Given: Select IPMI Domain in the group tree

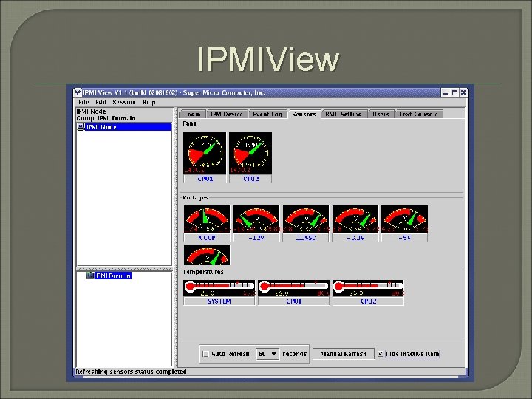Looking at the screenshot, I should click(113, 276).
